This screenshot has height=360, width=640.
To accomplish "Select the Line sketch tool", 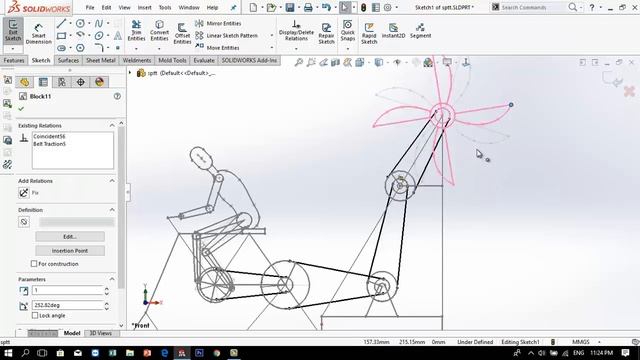I will tap(61, 24).
